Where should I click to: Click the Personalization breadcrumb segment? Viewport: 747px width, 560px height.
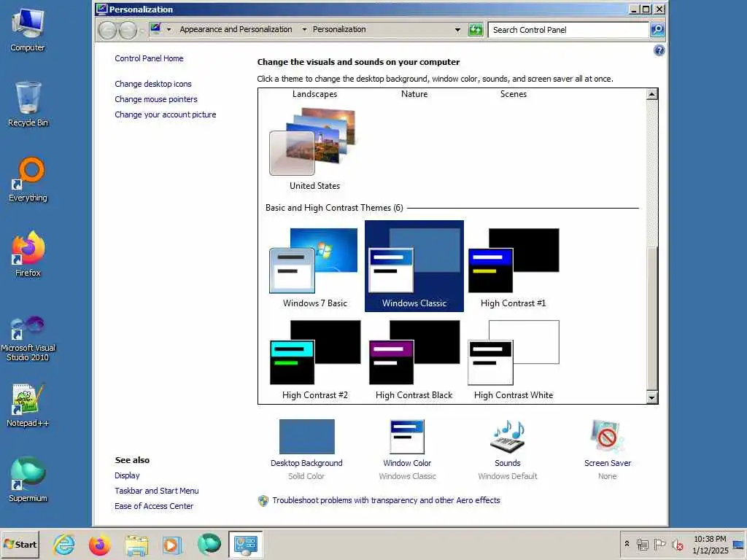[x=339, y=29]
